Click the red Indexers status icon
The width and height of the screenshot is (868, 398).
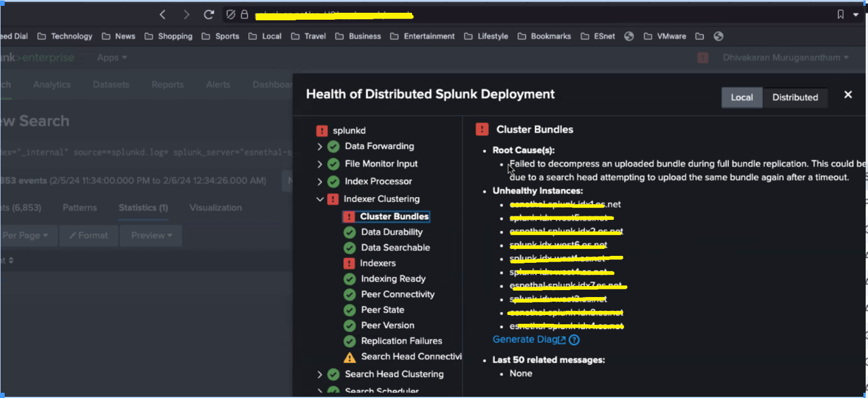coord(349,263)
